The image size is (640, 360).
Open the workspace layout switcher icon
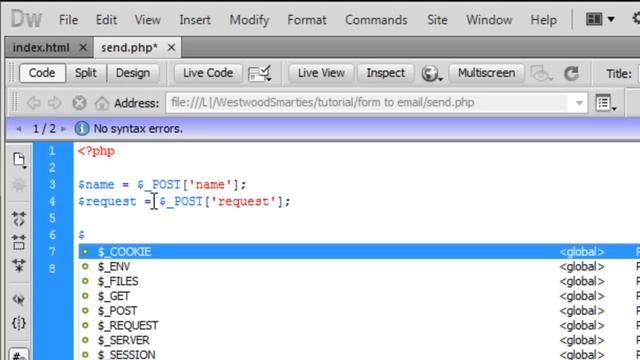(x=594, y=19)
